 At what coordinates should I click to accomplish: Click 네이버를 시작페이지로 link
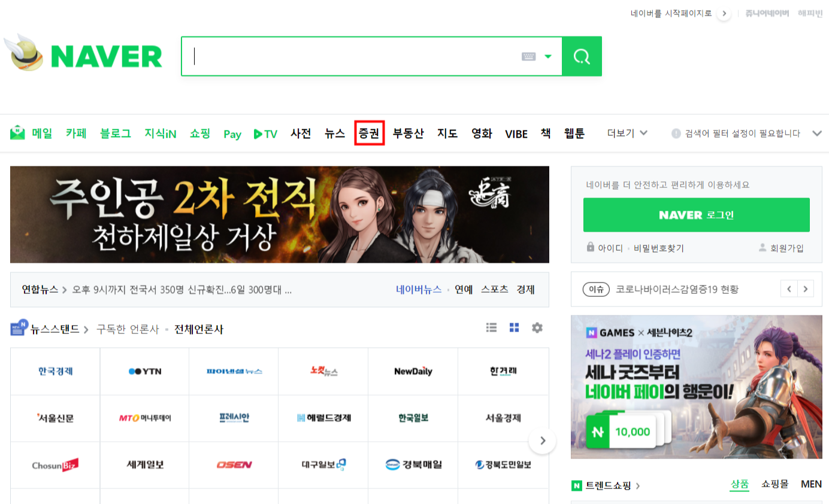click(x=671, y=13)
